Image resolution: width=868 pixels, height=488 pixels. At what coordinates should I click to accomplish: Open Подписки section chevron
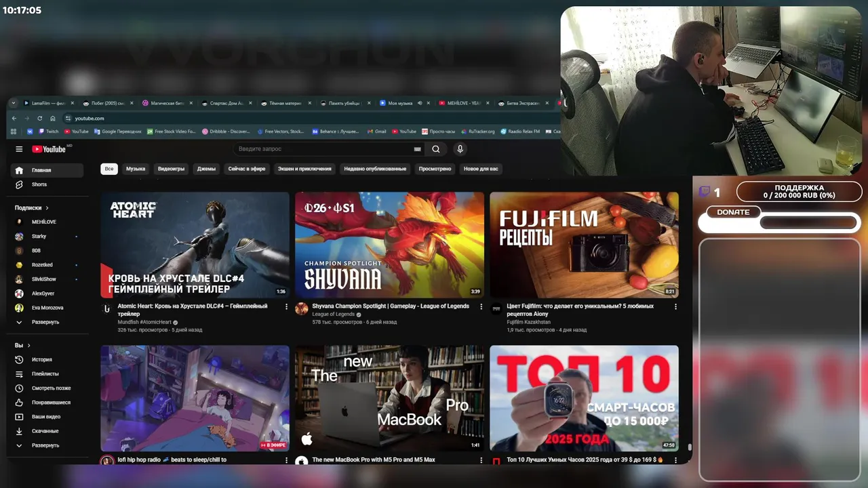point(47,208)
